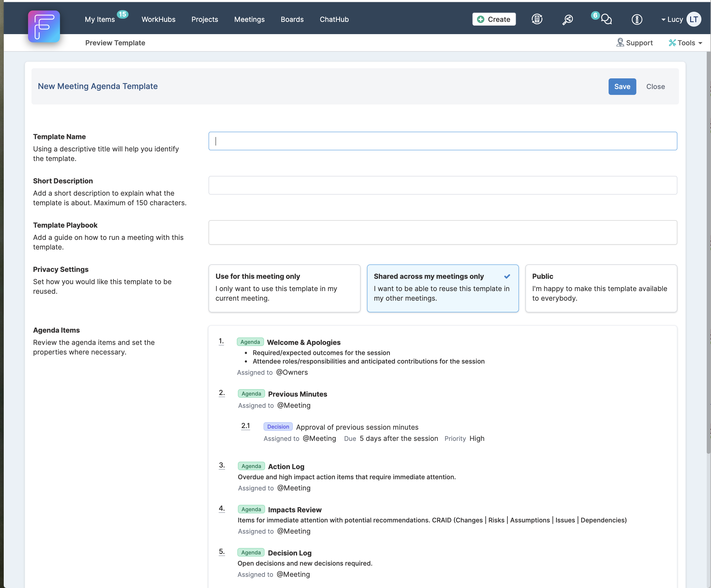711x588 pixels.
Task: Open the Lucy user dropdown
Action: click(672, 20)
